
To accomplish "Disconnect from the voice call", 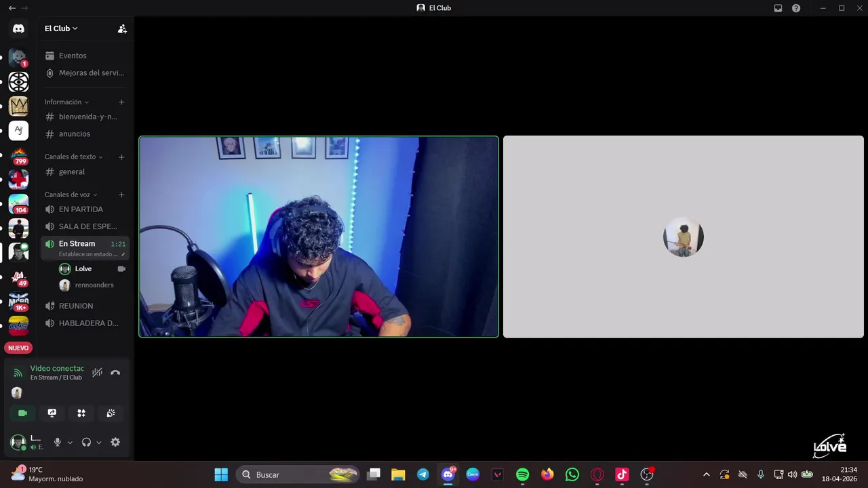I will coord(115,372).
